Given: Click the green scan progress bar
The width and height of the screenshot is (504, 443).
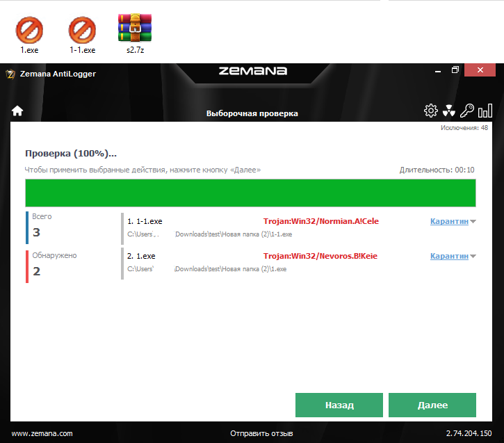Looking at the screenshot, I should [250, 193].
